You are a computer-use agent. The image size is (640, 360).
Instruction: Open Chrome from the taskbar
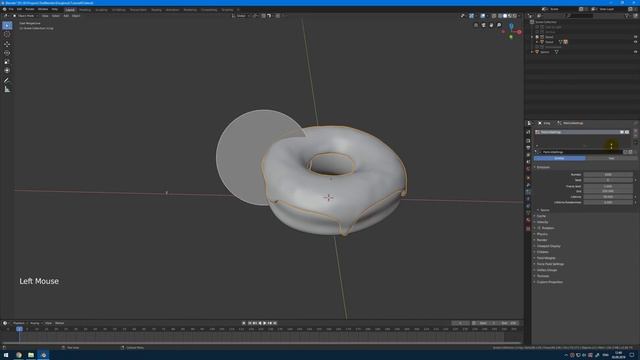(x=19, y=355)
